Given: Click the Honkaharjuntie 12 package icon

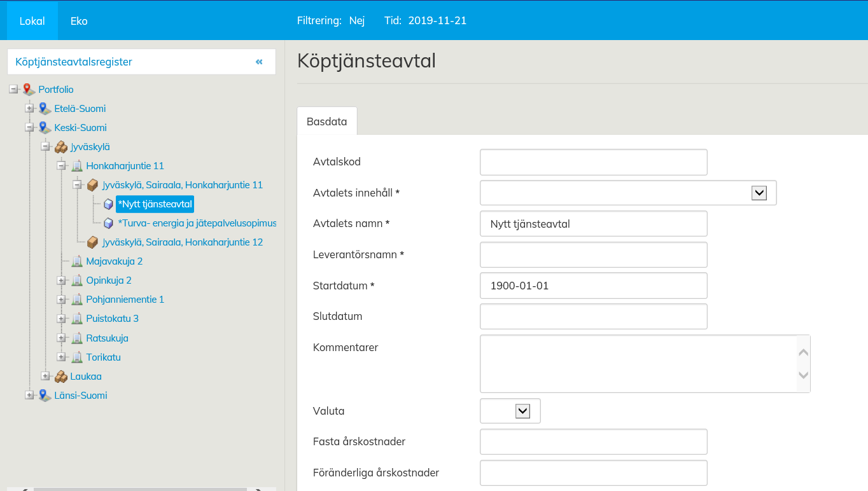Looking at the screenshot, I should click(x=93, y=242).
